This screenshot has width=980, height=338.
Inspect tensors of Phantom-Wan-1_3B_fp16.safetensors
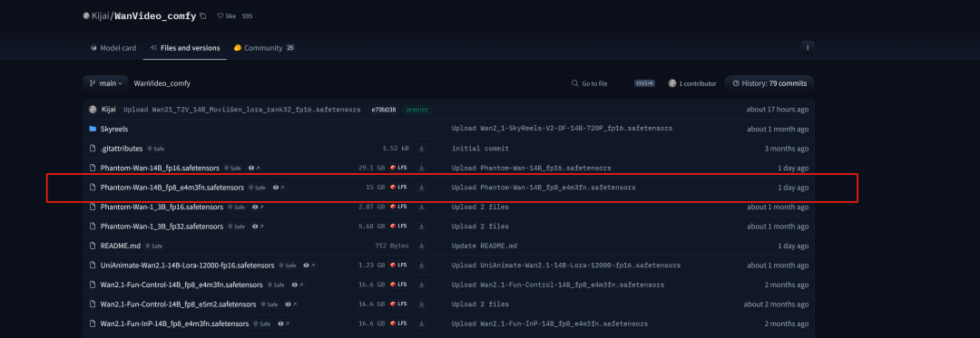258,207
